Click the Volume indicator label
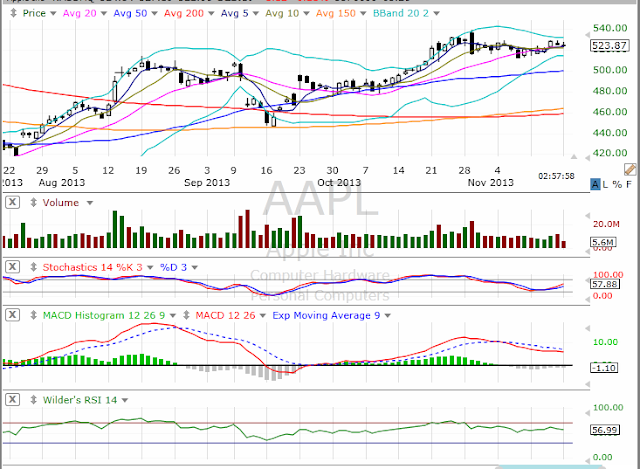The image size is (640, 469). click(61, 202)
